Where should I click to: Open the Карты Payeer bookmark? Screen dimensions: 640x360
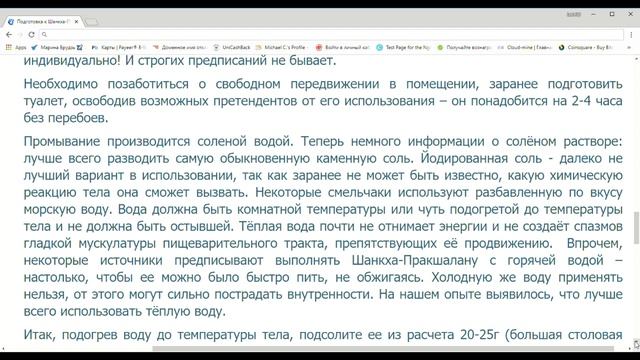click(118, 47)
